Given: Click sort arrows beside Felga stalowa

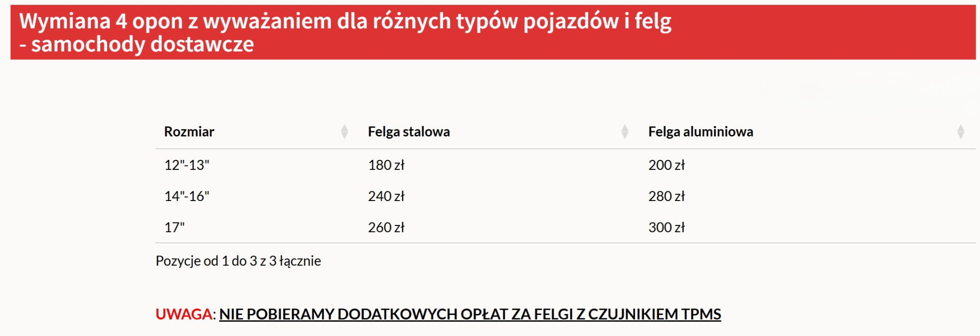Looking at the screenshot, I should 624,132.
